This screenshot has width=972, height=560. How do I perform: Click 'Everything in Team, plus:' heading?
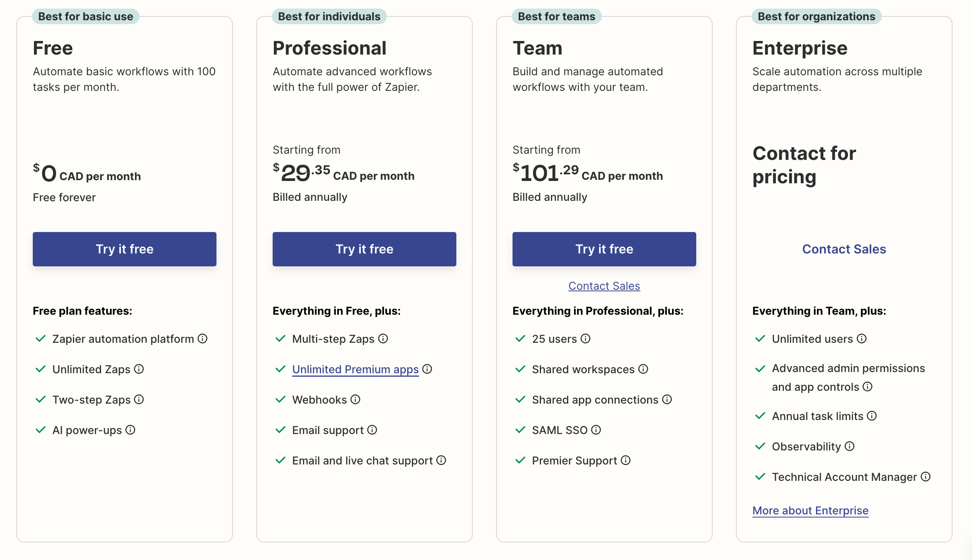click(819, 311)
